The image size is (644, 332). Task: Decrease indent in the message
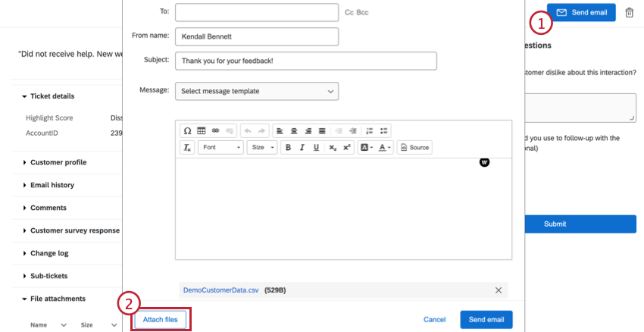(339, 131)
